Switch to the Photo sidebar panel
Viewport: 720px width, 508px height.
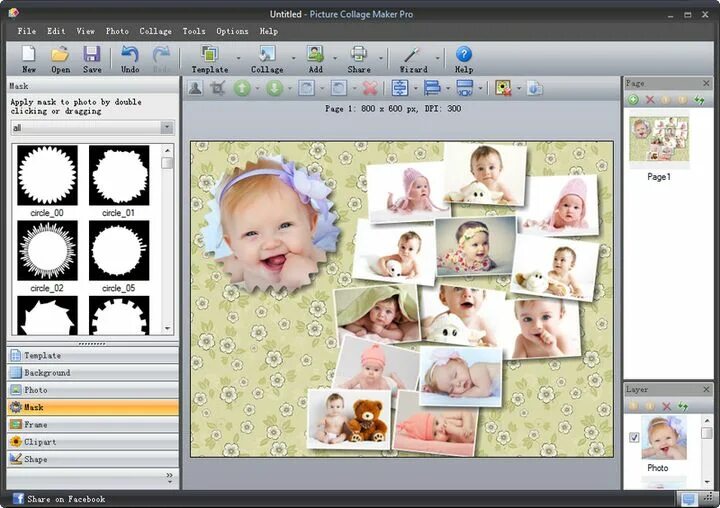(x=93, y=389)
